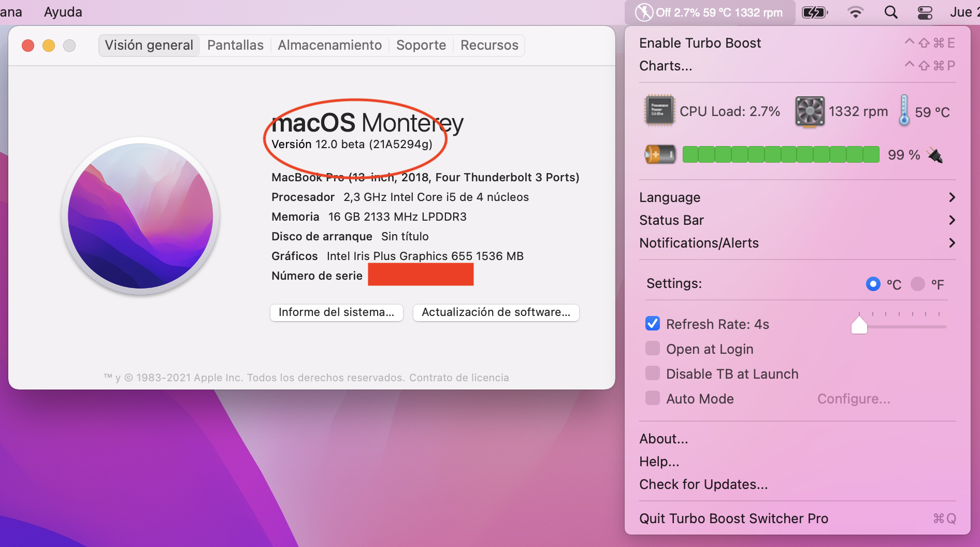Viewport: 980px width, 547px height.
Task: Minimize the About This Mac window
Action: click(49, 46)
